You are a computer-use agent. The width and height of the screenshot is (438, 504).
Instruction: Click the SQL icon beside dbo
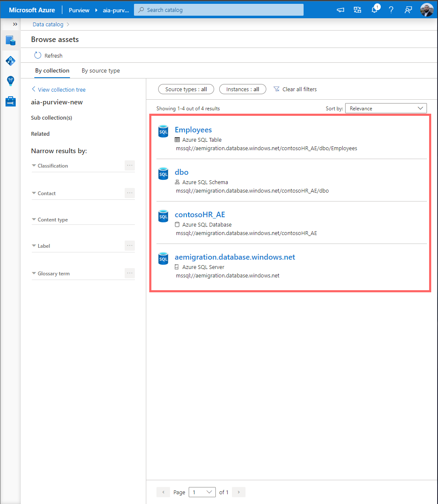pyautogui.click(x=163, y=174)
